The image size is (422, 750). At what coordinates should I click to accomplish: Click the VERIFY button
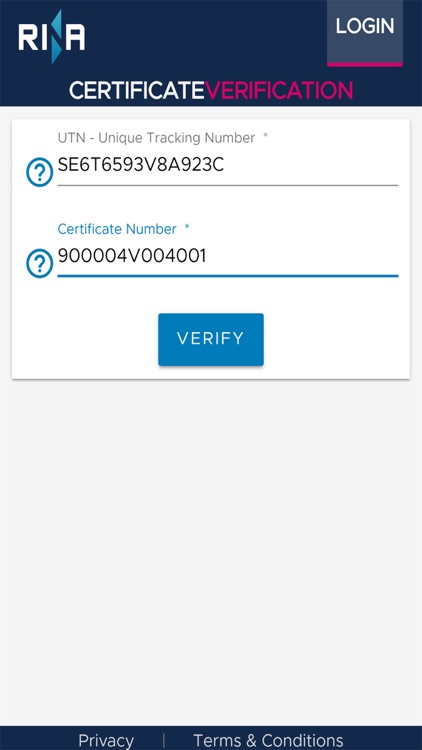tap(211, 340)
